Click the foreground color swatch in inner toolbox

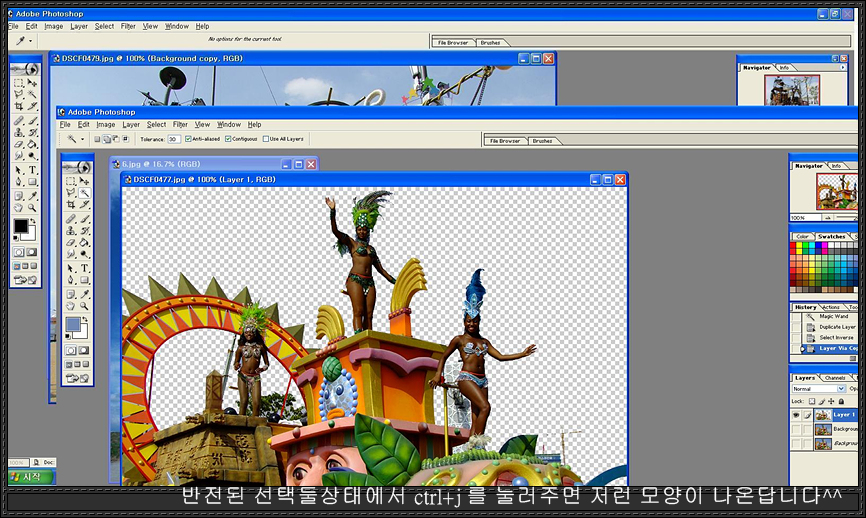click(75, 325)
